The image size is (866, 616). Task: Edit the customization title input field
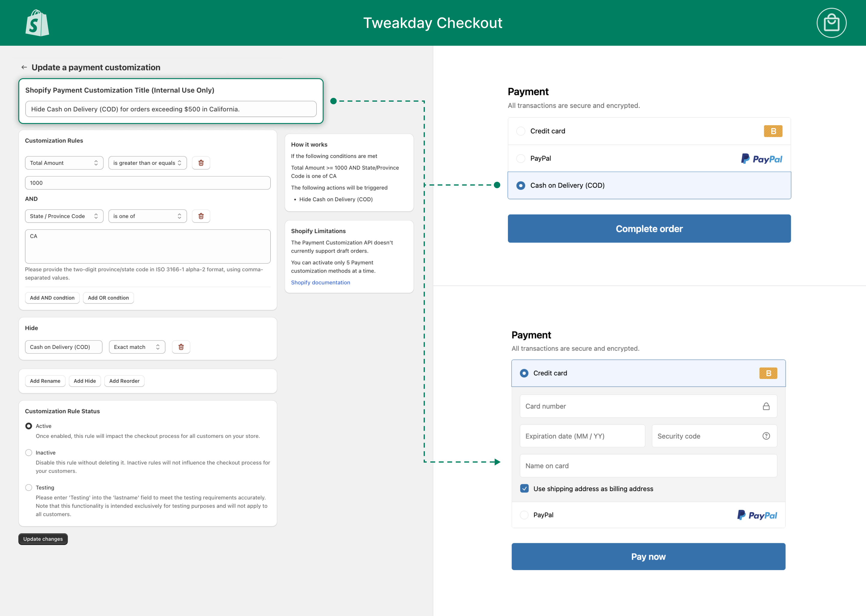pyautogui.click(x=171, y=109)
